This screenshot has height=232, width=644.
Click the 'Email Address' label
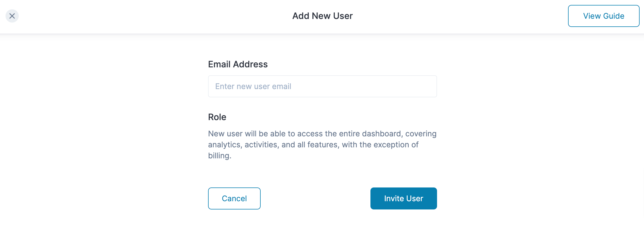click(x=238, y=64)
